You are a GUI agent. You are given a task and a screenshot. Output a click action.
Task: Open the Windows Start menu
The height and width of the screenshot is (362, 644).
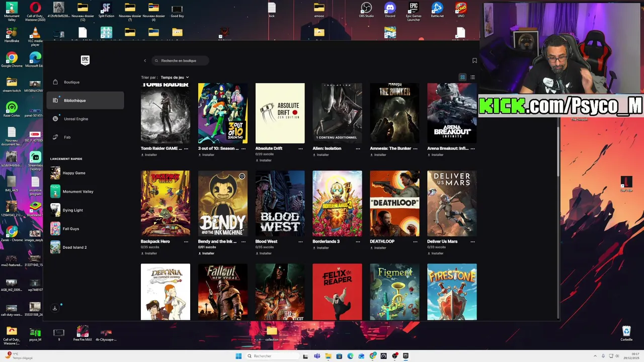pos(238,356)
